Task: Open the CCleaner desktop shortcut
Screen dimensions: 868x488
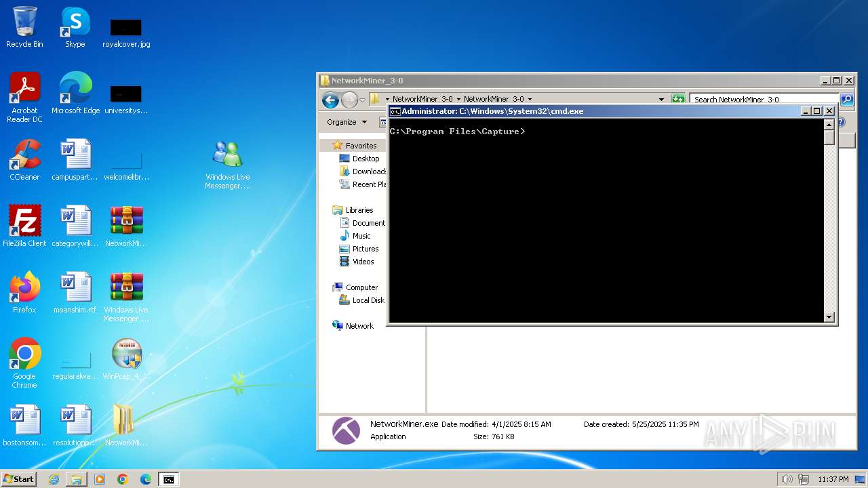Action: click(24, 160)
